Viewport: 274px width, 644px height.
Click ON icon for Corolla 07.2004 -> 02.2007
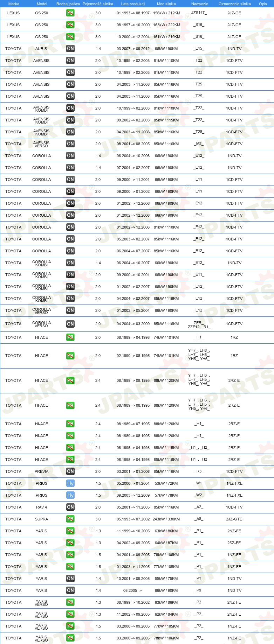(x=70, y=168)
